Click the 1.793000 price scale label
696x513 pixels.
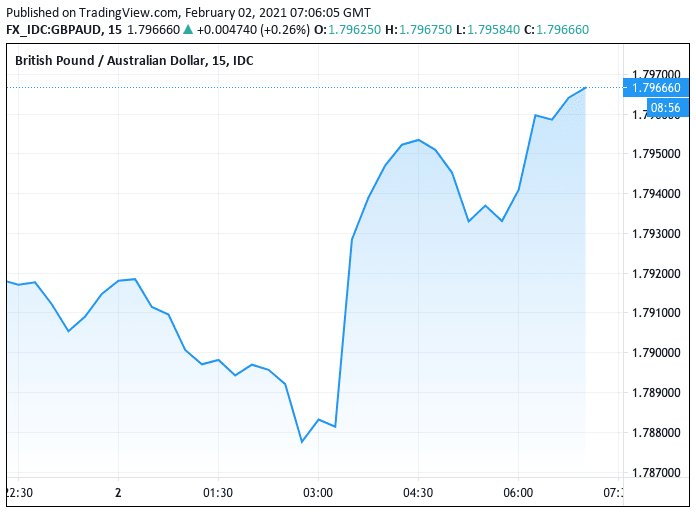pyautogui.click(x=658, y=234)
